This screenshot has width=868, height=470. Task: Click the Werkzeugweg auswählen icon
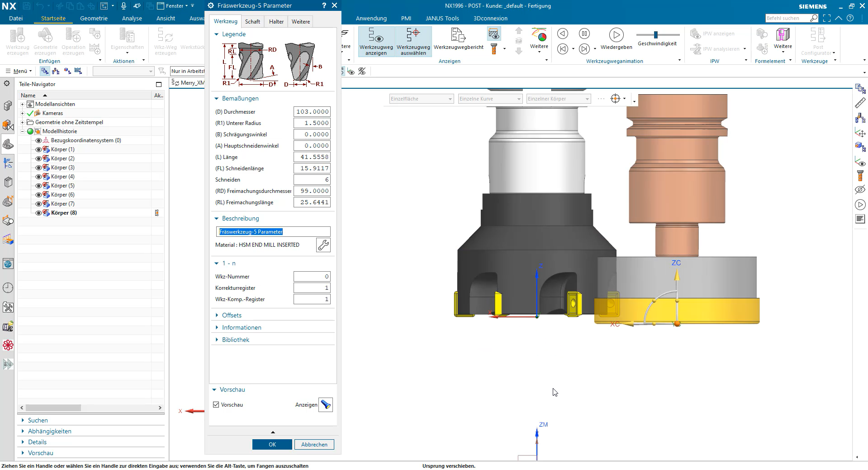[x=413, y=35]
